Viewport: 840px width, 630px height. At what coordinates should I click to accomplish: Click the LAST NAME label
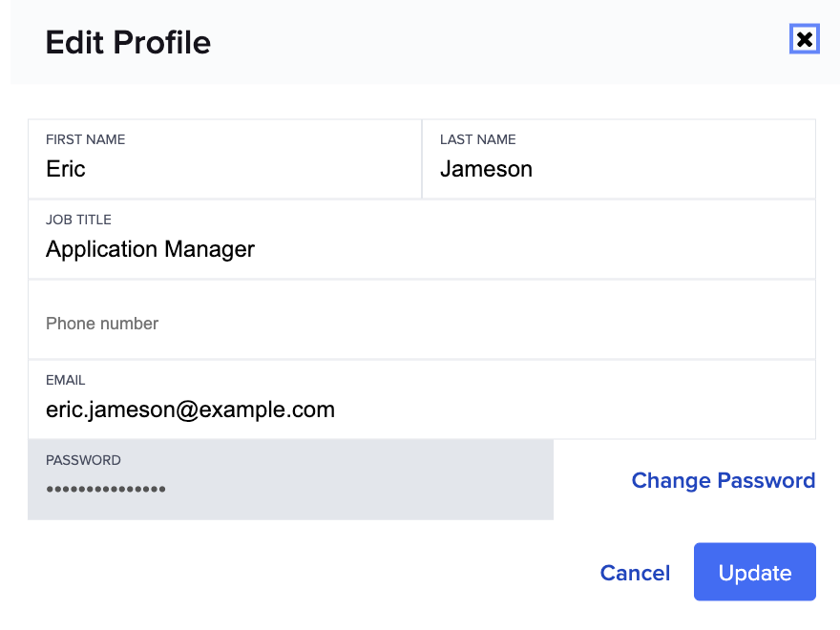(x=477, y=139)
